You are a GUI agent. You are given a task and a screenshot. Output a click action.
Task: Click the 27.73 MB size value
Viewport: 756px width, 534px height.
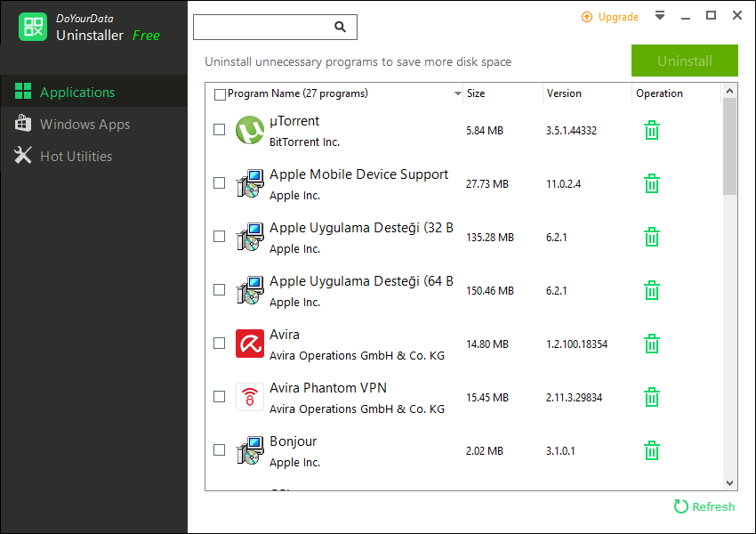487,184
